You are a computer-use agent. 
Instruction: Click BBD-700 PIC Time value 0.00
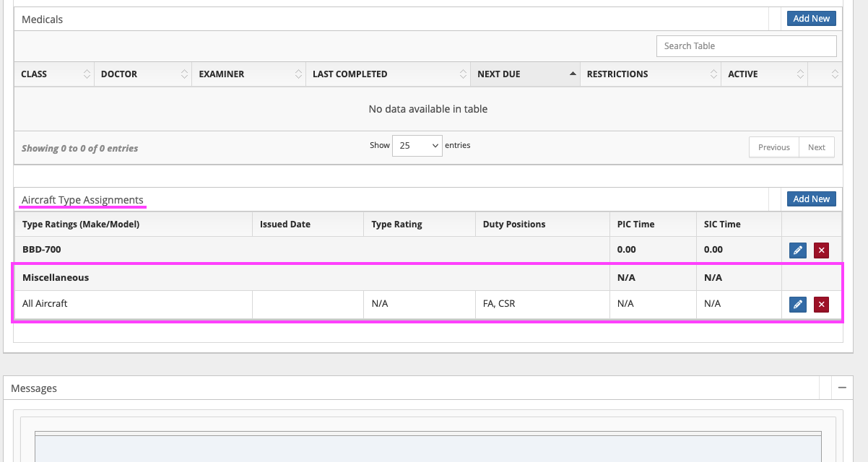click(627, 250)
